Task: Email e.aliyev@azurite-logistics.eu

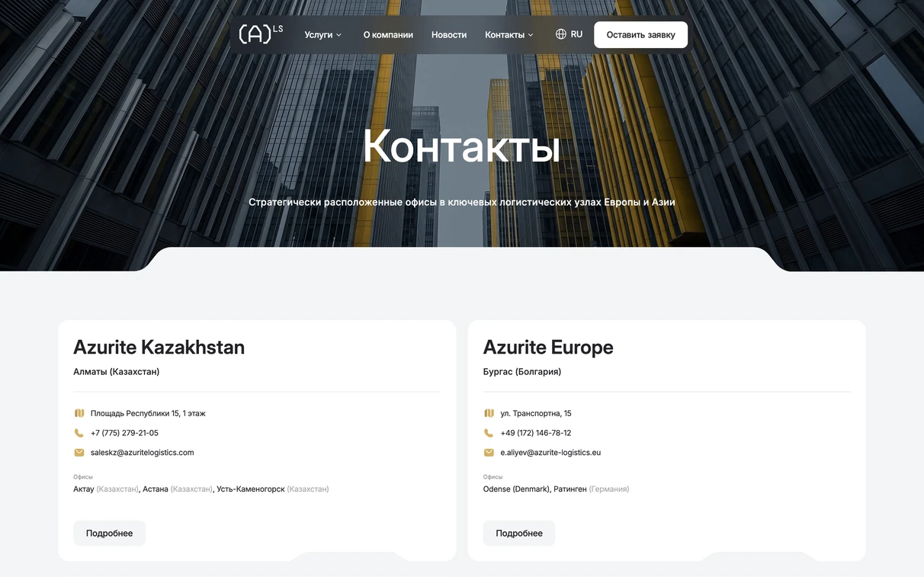Action: (x=550, y=453)
